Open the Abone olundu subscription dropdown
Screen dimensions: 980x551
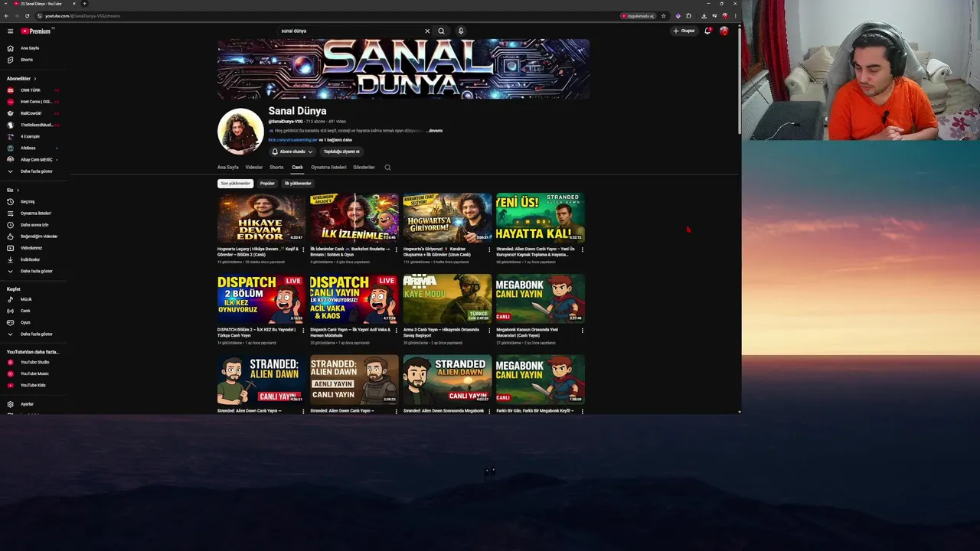292,152
